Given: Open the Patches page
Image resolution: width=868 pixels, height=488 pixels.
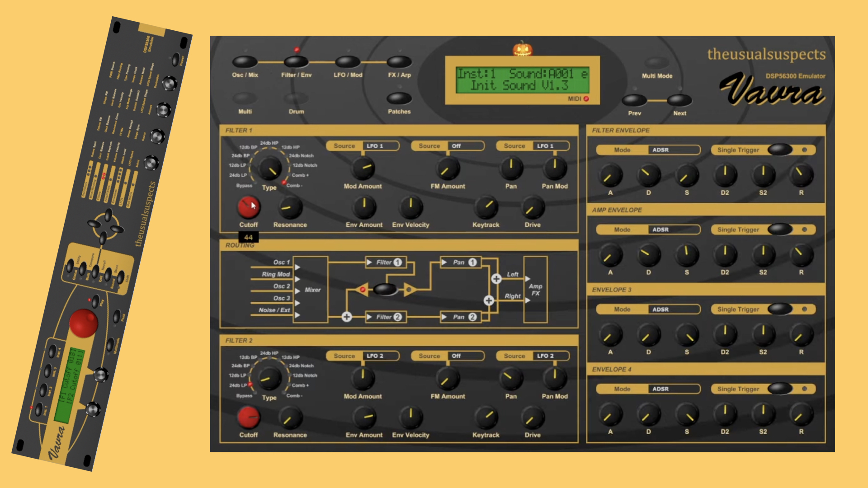Looking at the screenshot, I should pos(399,99).
